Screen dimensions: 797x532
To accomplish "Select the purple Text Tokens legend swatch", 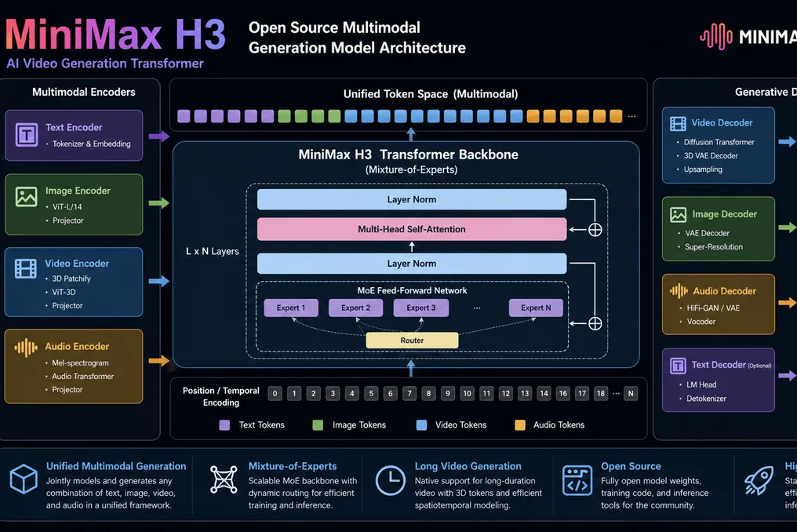I will [x=224, y=425].
